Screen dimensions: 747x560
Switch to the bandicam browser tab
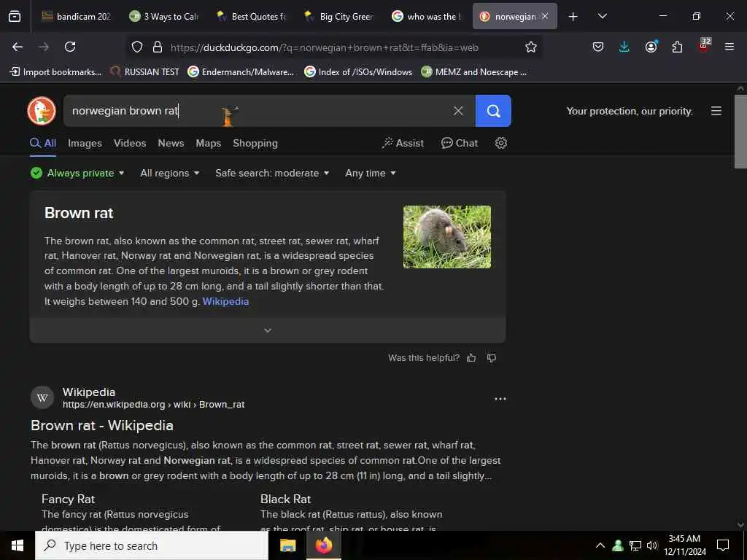coord(76,17)
